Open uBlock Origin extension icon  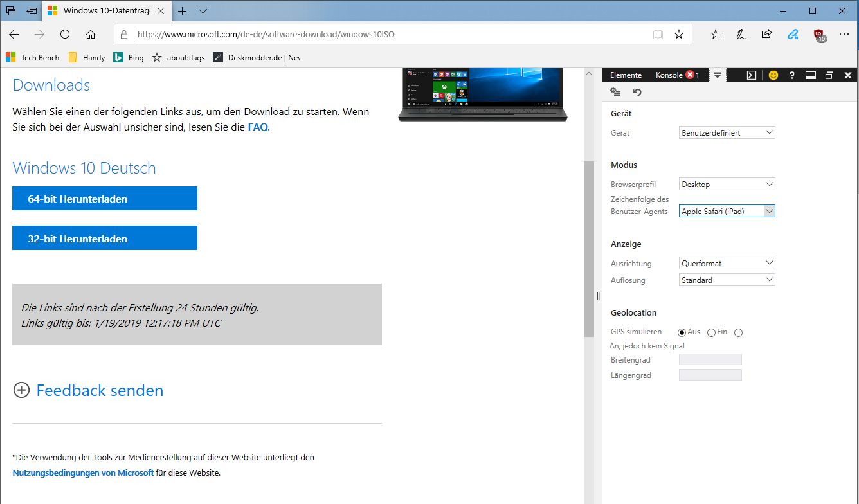click(x=819, y=35)
